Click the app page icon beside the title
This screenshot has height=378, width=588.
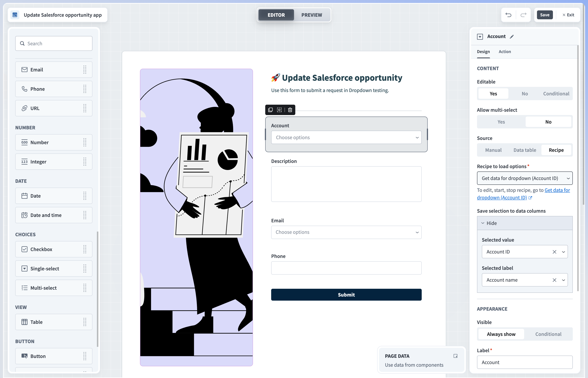(15, 15)
